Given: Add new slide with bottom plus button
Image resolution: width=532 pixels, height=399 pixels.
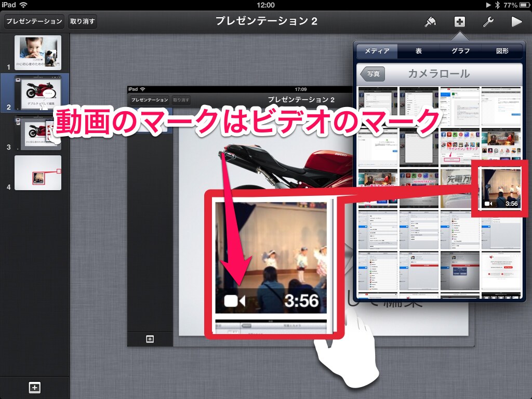Looking at the screenshot, I should click(x=34, y=387).
